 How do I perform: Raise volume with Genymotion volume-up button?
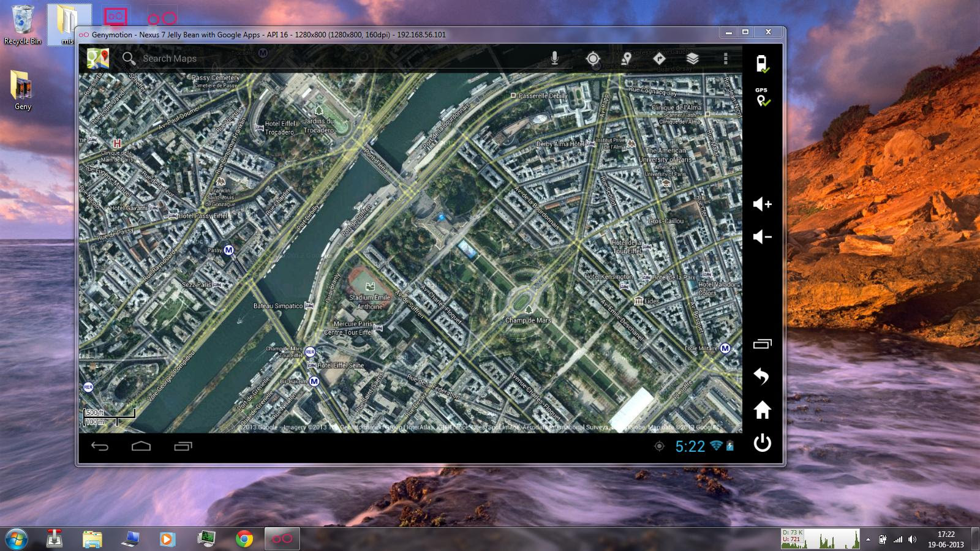coord(762,204)
